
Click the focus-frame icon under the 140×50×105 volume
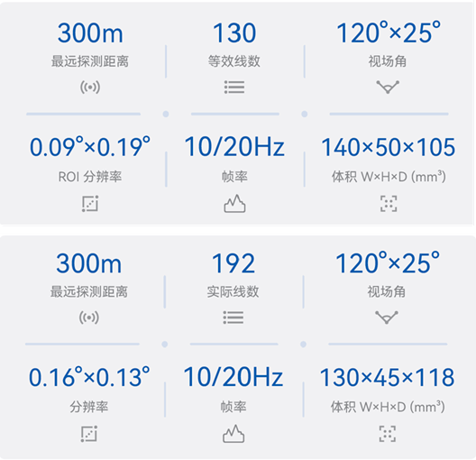(x=389, y=204)
